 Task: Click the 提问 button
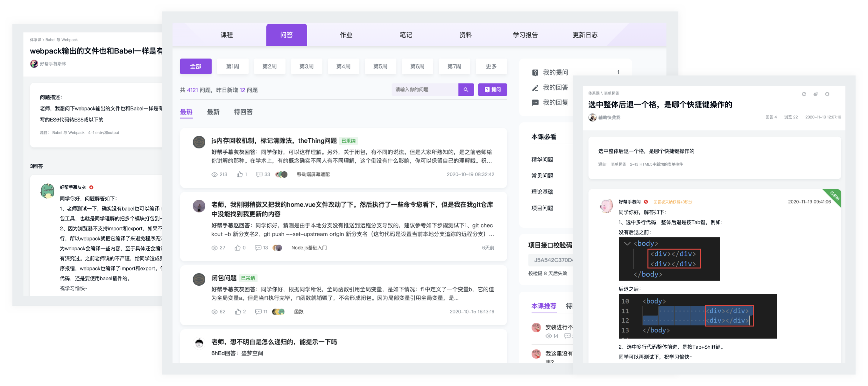[492, 90]
